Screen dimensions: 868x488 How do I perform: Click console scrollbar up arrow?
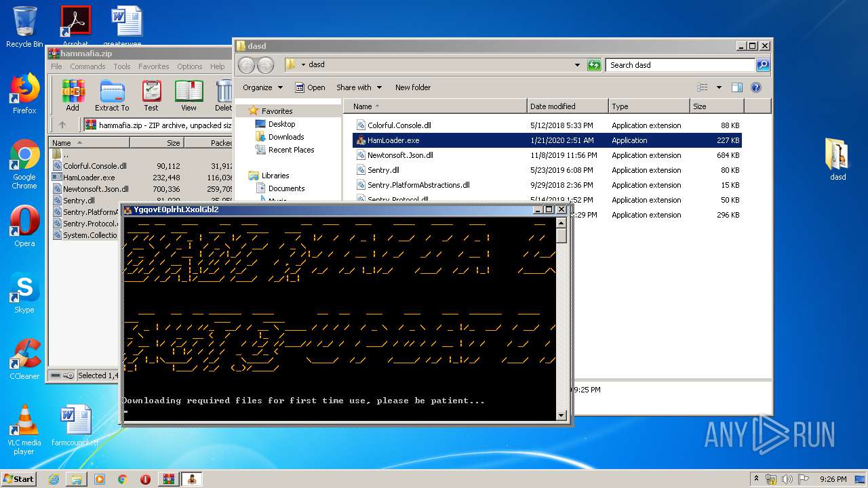[561, 222]
